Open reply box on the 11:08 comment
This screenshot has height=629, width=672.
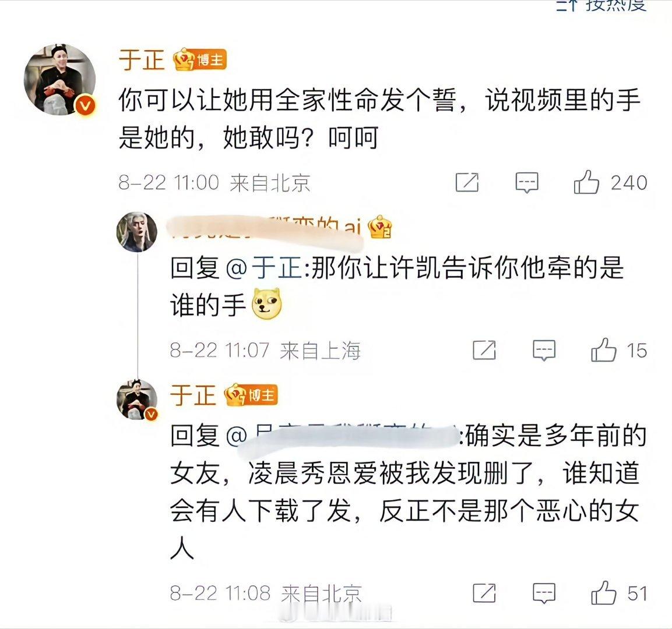[544, 593]
